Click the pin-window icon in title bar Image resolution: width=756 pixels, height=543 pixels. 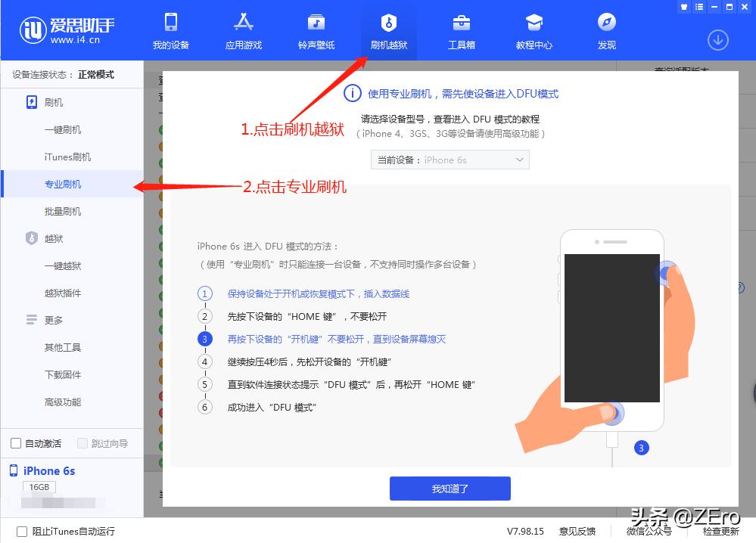tap(683, 7)
